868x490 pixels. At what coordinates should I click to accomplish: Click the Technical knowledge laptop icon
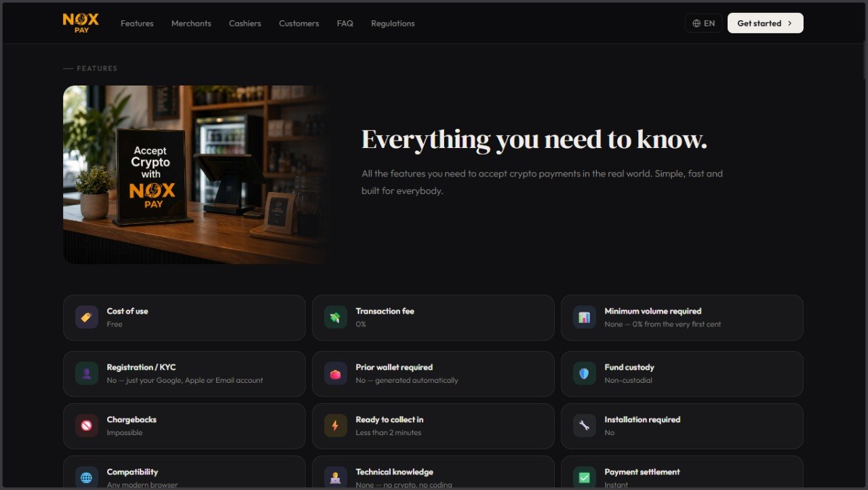tap(336, 478)
